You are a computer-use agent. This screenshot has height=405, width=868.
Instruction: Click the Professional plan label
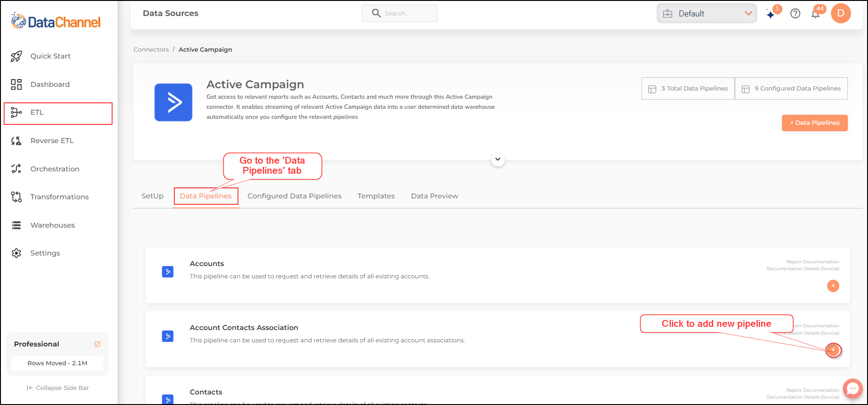[37, 344]
